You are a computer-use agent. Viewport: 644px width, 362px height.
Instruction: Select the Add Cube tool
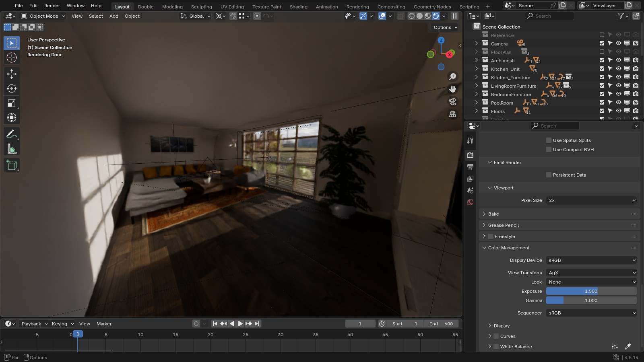pyautogui.click(x=12, y=165)
